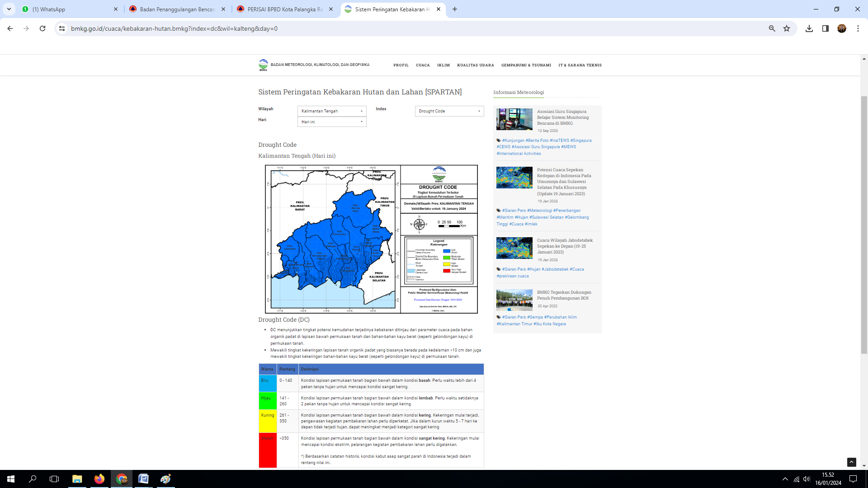Toggle Chrome side panel icon
Image resolution: width=868 pixels, height=488 pixels.
tap(826, 28)
